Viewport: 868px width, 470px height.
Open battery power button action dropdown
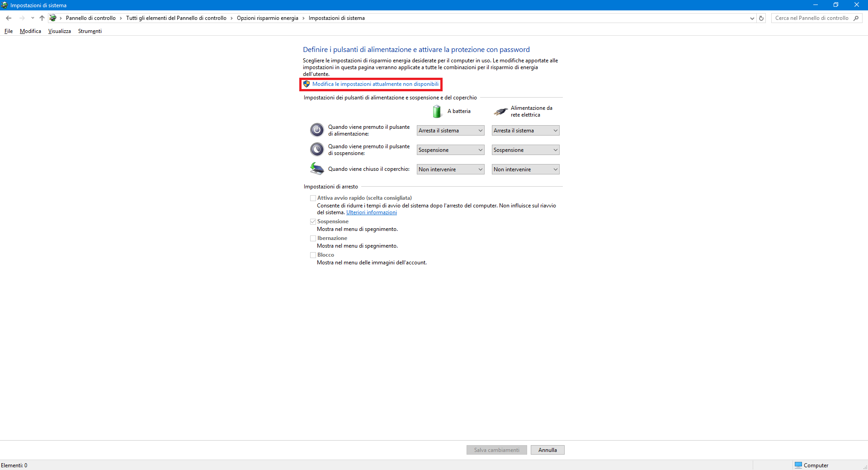coord(450,131)
